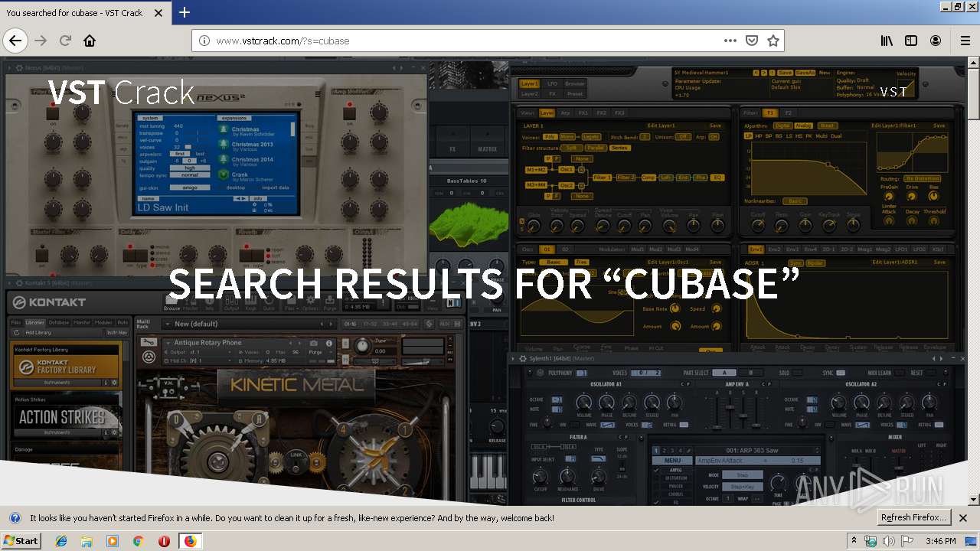The image size is (980, 551).
Task: Click the vertical scrollbar thumb
Action: pyautogui.click(x=973, y=94)
